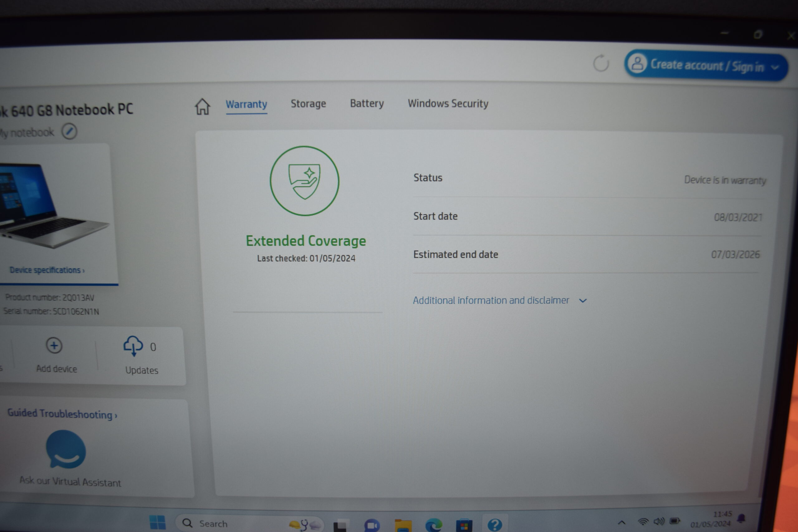Open the Warranty tab
This screenshot has width=798, height=532.
246,104
